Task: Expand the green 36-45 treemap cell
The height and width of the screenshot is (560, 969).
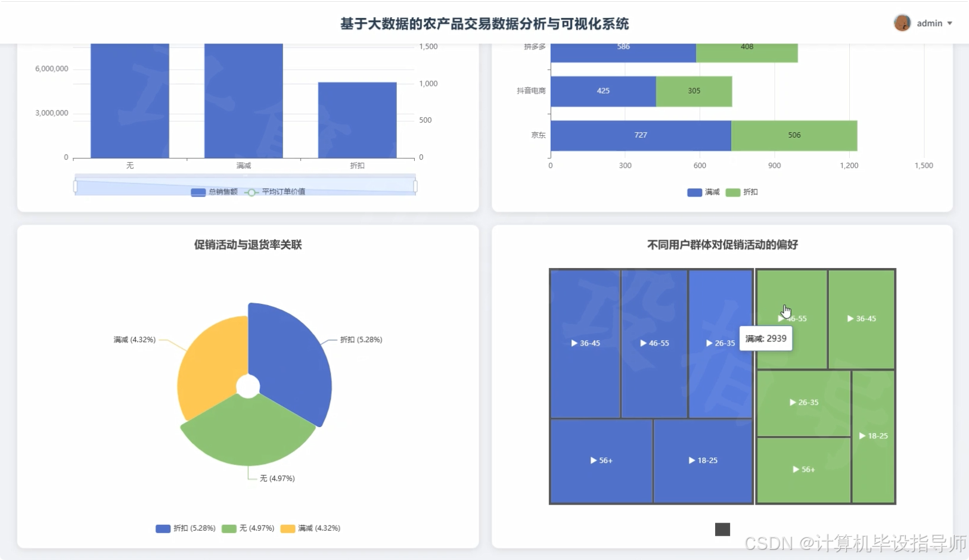Action: click(x=862, y=319)
